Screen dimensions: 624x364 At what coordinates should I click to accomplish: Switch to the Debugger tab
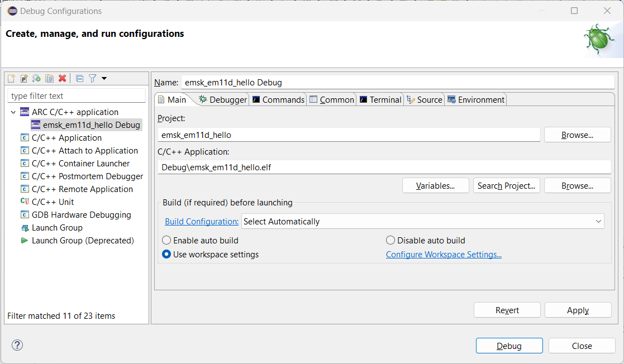[x=223, y=99]
